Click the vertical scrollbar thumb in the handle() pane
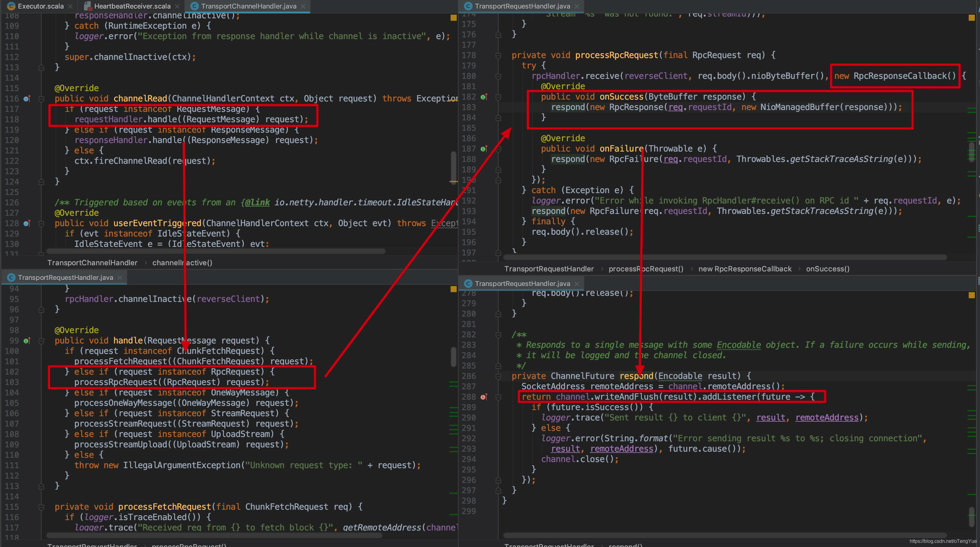 pyautogui.click(x=453, y=357)
